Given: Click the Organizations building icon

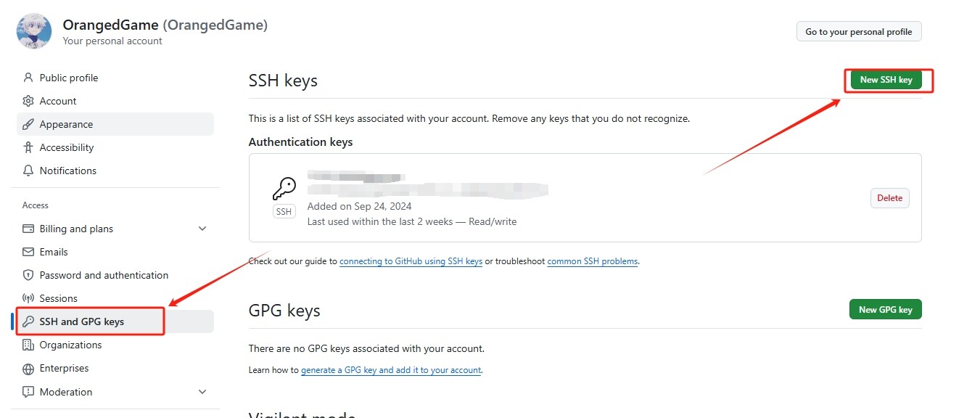Looking at the screenshot, I should pos(28,345).
